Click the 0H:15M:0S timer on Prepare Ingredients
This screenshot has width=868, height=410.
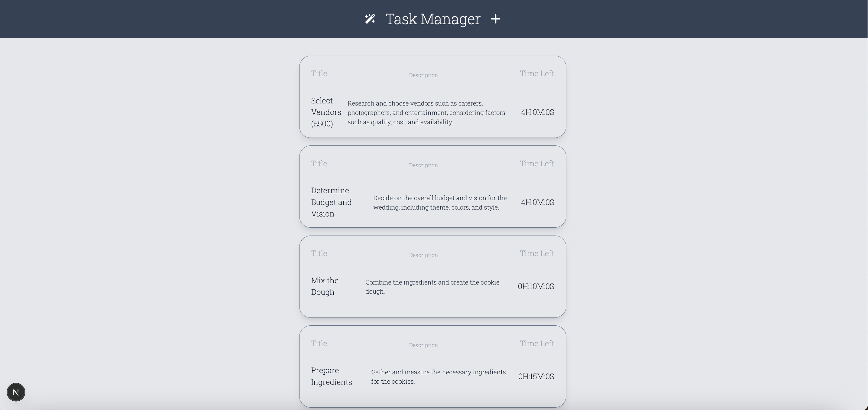click(x=536, y=376)
